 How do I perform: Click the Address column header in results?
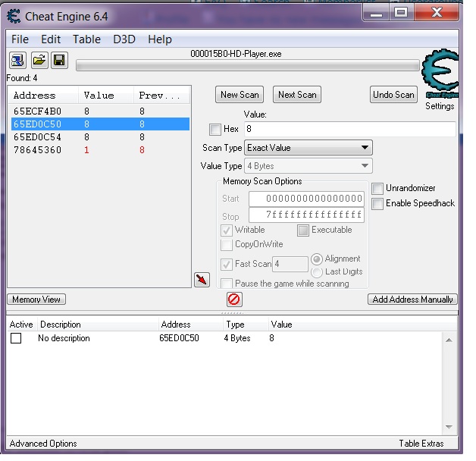[x=43, y=96]
